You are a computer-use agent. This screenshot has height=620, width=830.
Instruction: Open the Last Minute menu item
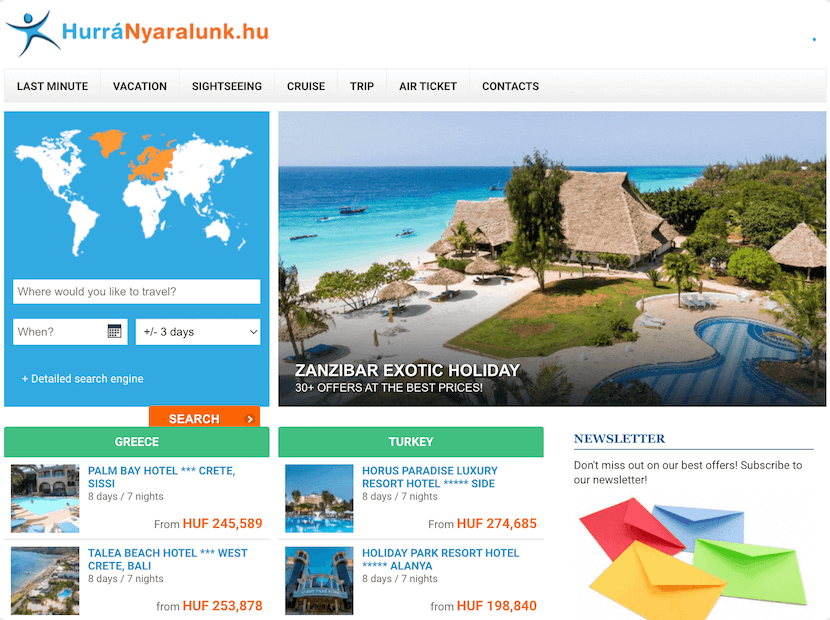(x=52, y=86)
